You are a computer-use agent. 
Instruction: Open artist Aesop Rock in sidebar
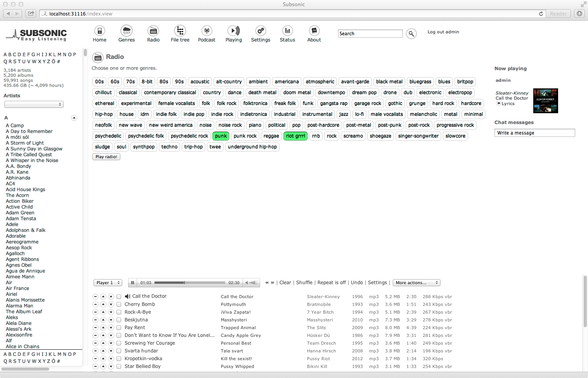point(19,248)
